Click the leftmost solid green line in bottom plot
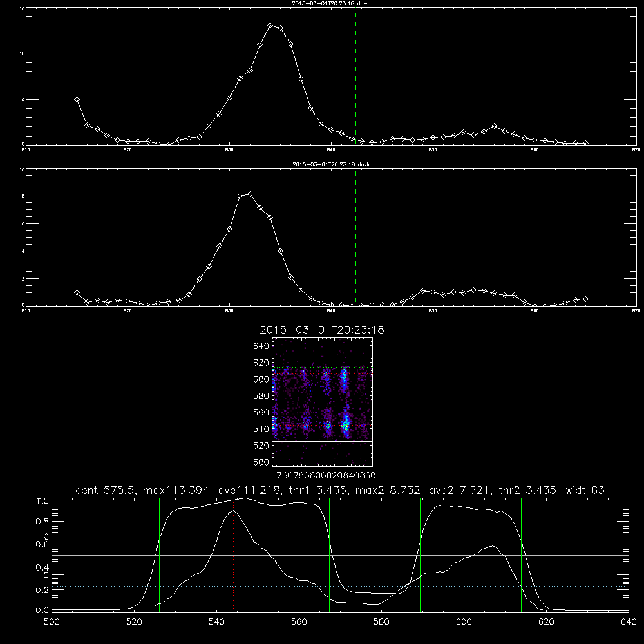644x644 pixels. tap(159, 555)
